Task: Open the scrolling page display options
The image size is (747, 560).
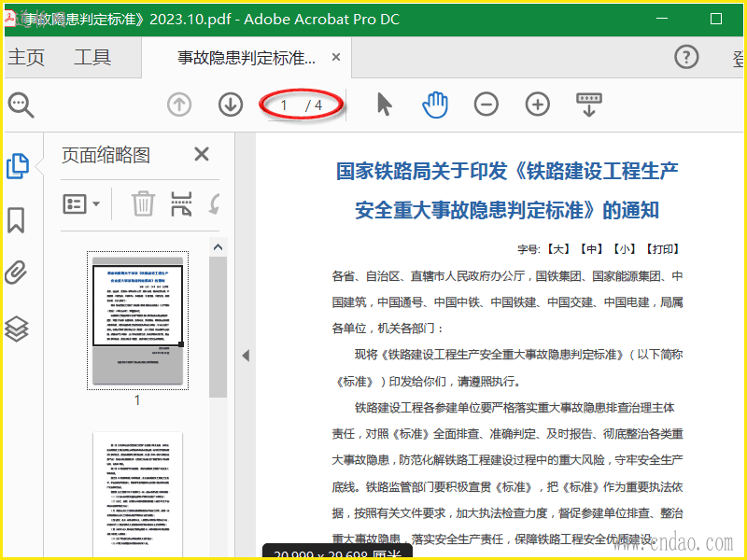Action: click(x=589, y=105)
